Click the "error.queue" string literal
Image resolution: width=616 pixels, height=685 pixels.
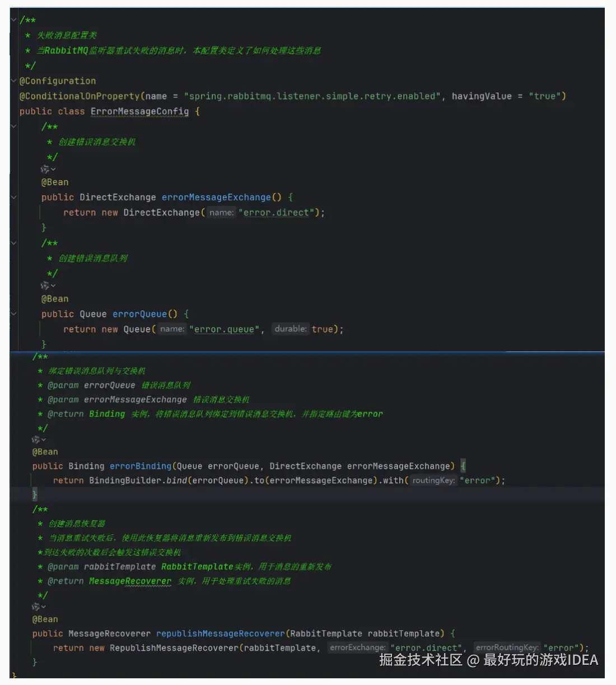pos(225,329)
